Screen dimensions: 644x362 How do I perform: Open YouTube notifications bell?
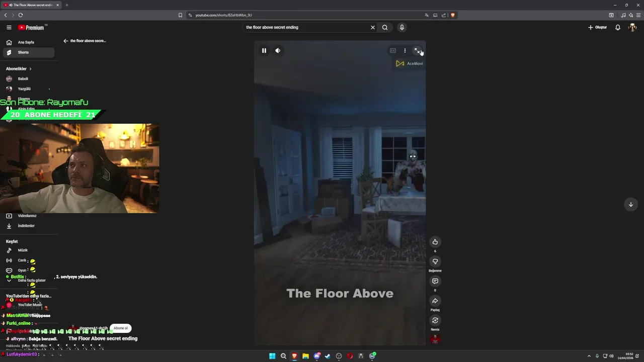pyautogui.click(x=618, y=27)
